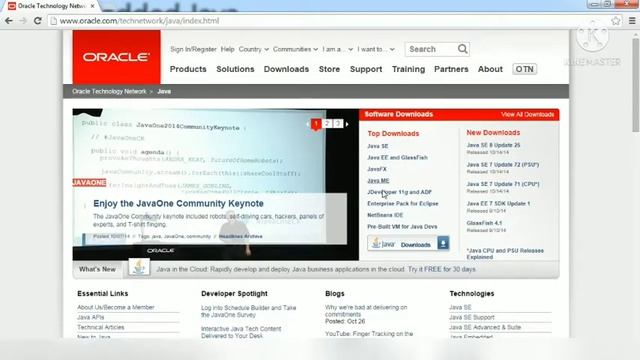
Task: Open the Partners menu
Action: 451,69
